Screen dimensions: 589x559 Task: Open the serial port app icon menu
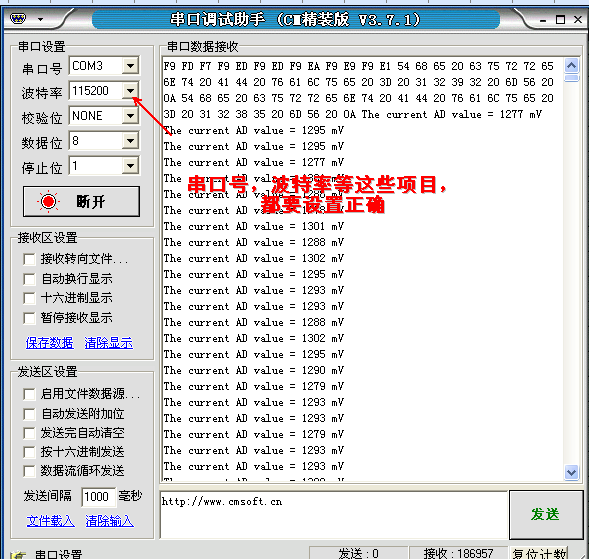click(18, 18)
